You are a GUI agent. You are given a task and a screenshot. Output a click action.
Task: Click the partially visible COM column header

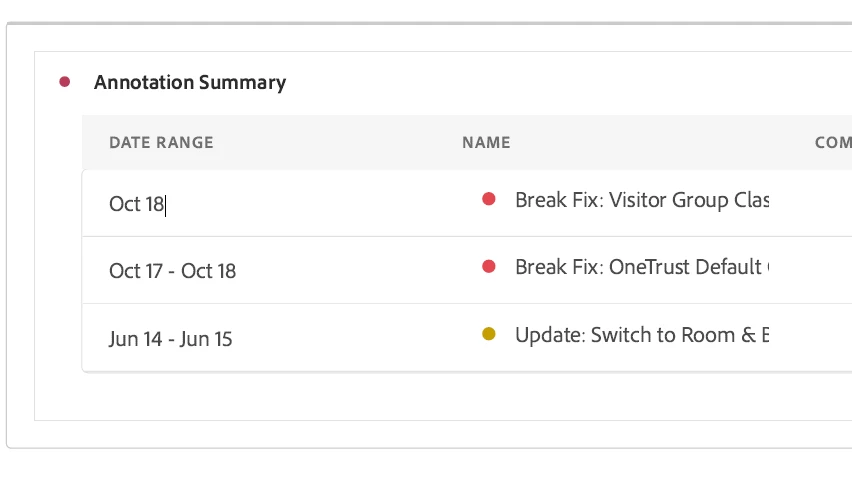pyautogui.click(x=833, y=142)
